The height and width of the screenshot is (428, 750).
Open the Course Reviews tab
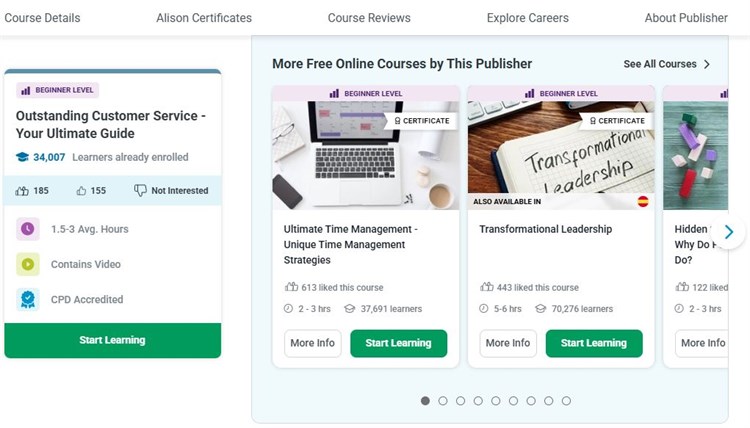369,18
